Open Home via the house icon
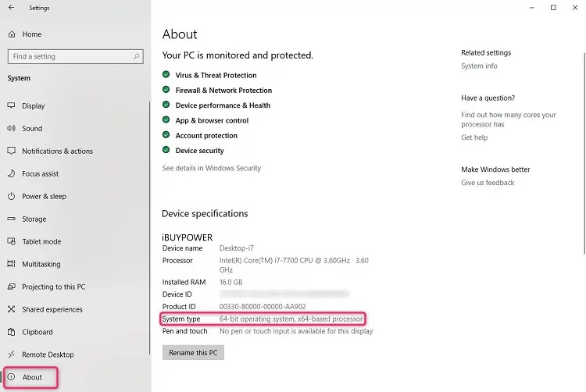The width and height of the screenshot is (586, 392). click(x=12, y=34)
